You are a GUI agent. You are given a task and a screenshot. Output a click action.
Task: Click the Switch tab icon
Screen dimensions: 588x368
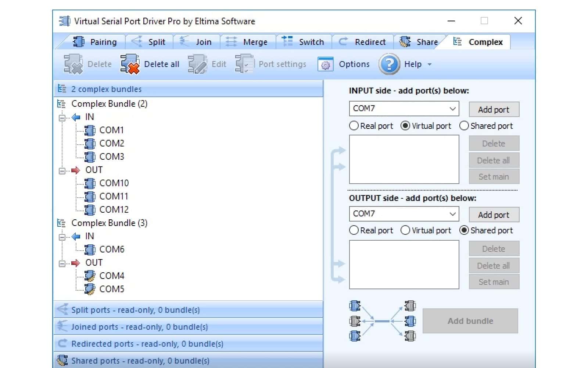pos(287,41)
